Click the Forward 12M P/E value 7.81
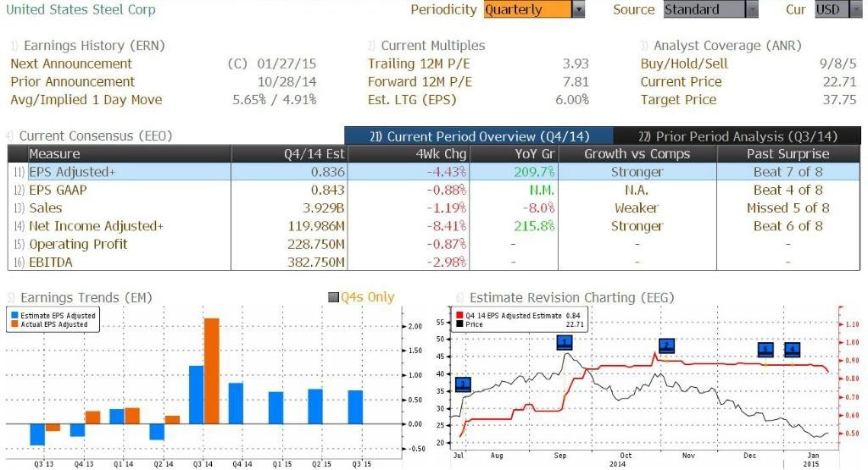Screen dimensions: 868x470 (576, 82)
